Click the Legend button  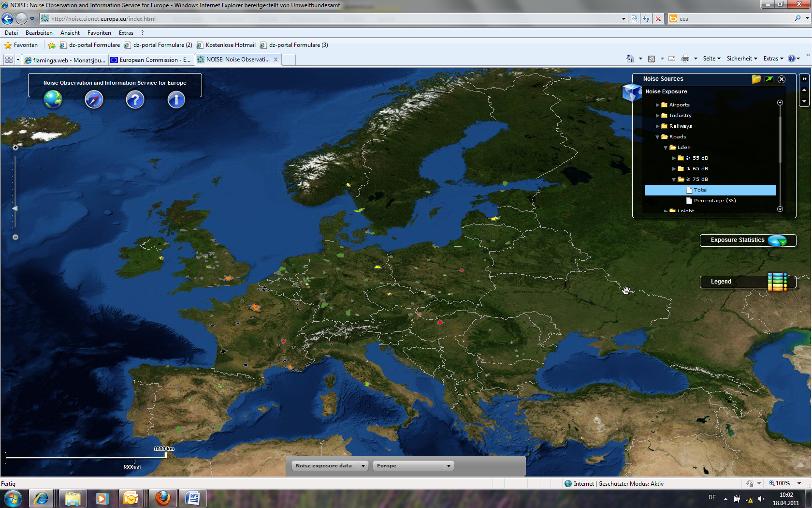pyautogui.click(x=748, y=282)
